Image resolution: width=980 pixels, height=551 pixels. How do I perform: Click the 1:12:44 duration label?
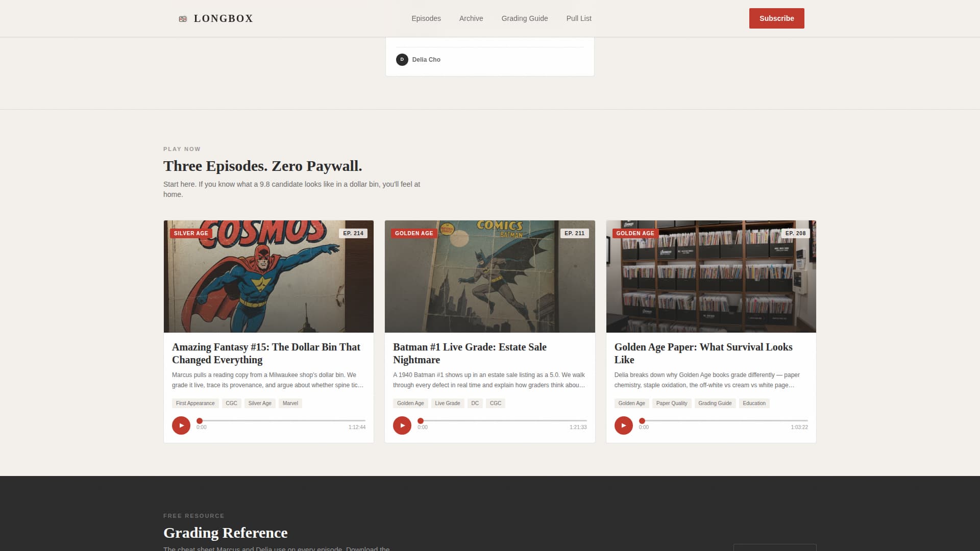point(357,428)
